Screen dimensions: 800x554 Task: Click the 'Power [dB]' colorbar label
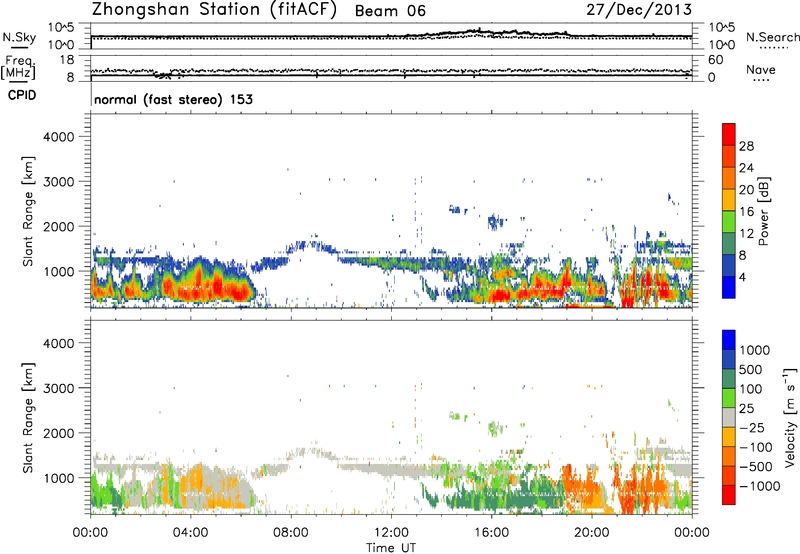[763, 211]
